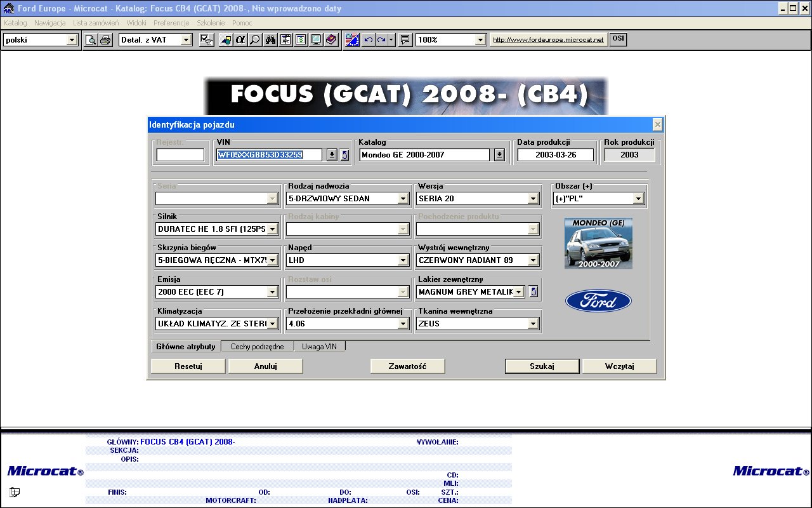Click the redo arrow icon

(382, 40)
